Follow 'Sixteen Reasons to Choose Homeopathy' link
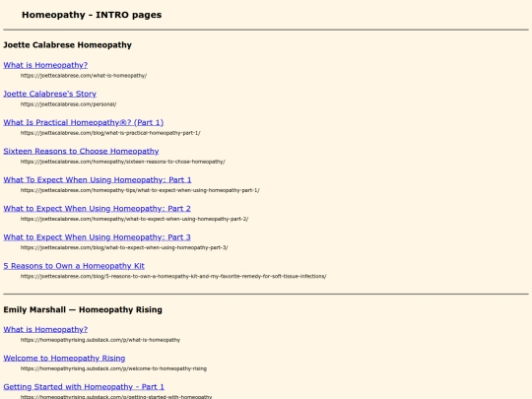This screenshot has width=532, height=399. pyautogui.click(x=81, y=151)
